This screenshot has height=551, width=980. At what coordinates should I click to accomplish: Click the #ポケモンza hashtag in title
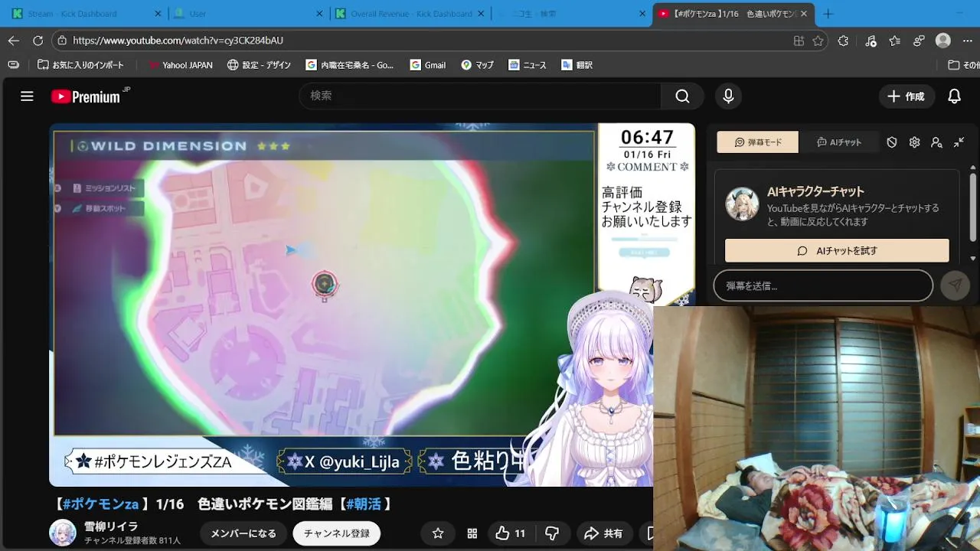click(100, 504)
